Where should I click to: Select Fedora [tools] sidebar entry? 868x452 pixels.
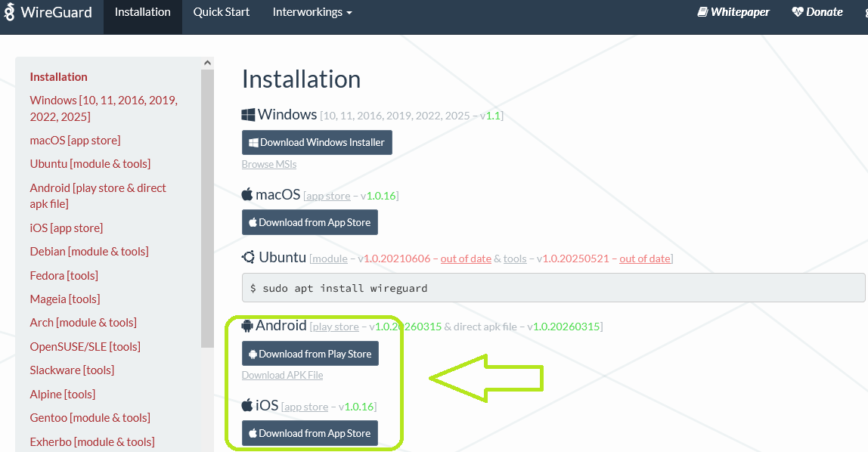click(64, 276)
